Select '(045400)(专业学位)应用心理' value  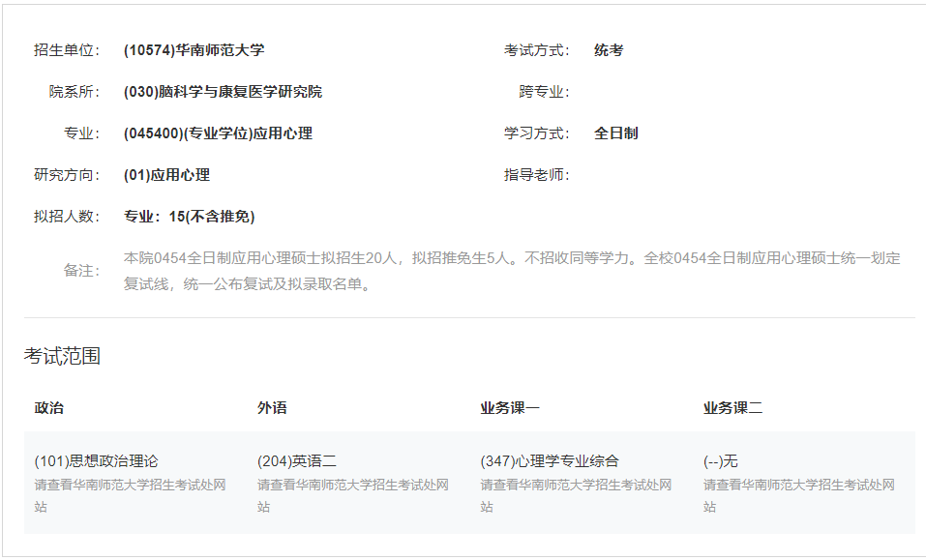tap(218, 133)
